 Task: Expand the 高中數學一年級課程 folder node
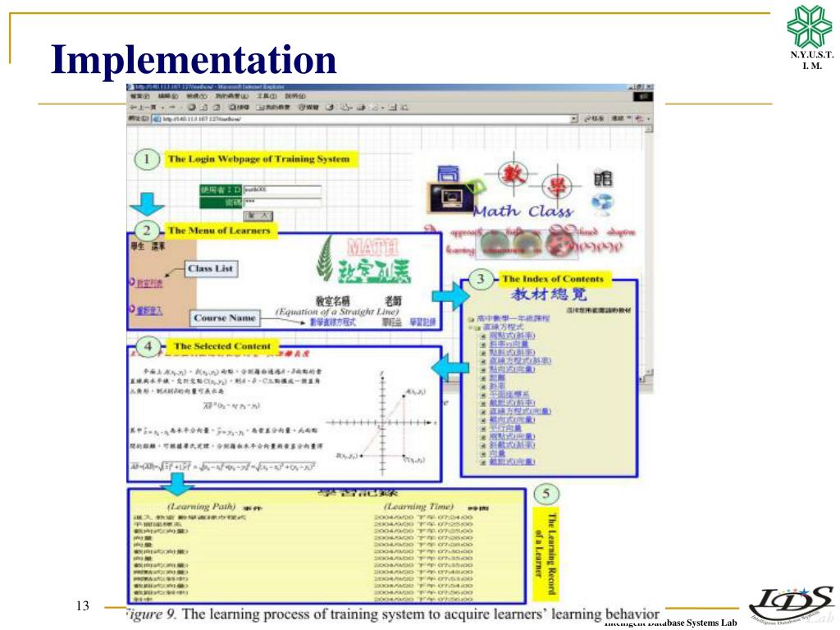coord(472,319)
